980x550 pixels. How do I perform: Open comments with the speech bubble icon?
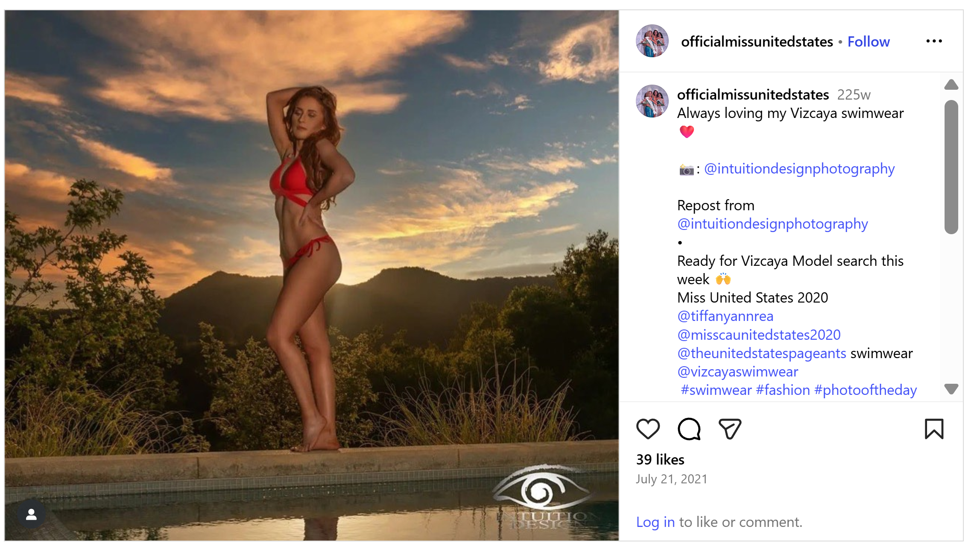(x=689, y=429)
